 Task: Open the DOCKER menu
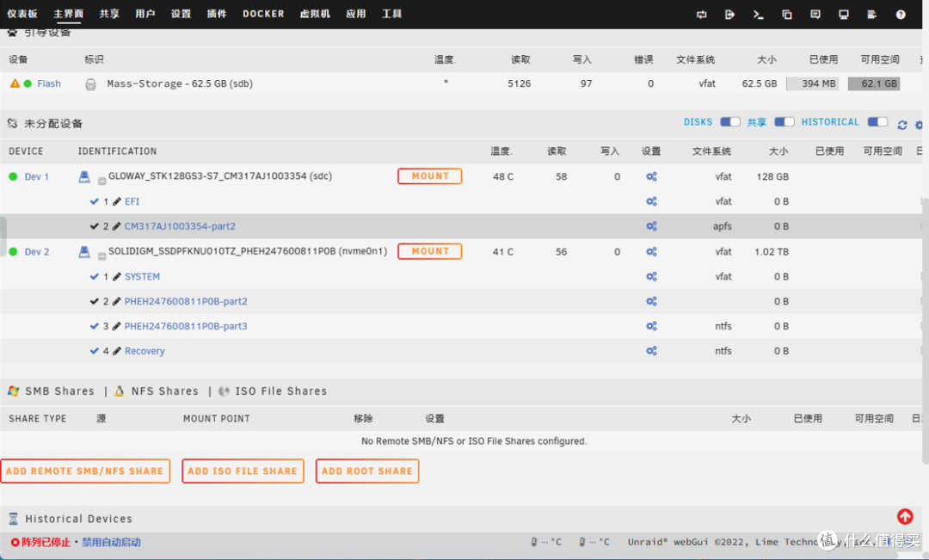click(x=264, y=14)
